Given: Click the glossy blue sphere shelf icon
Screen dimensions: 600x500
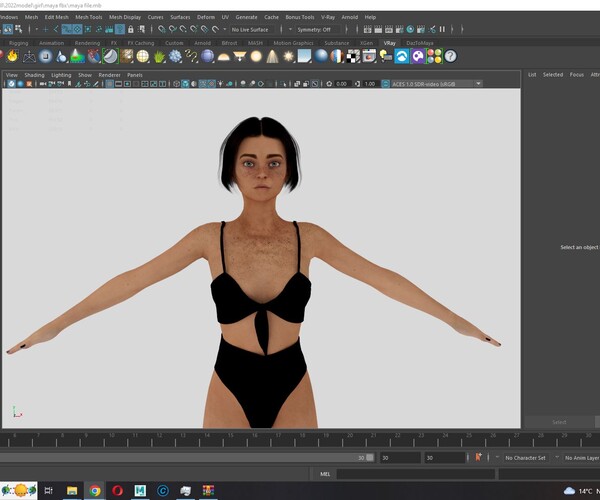Looking at the screenshot, I should [x=321, y=57].
